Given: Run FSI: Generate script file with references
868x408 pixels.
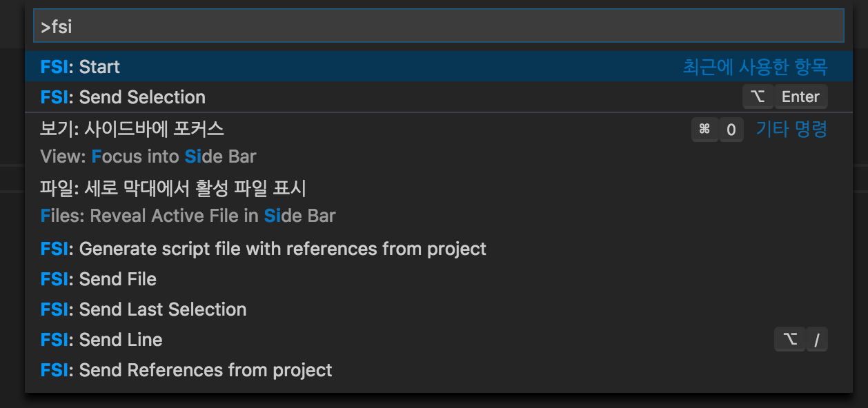Looking at the screenshot, I should (x=438, y=249).
